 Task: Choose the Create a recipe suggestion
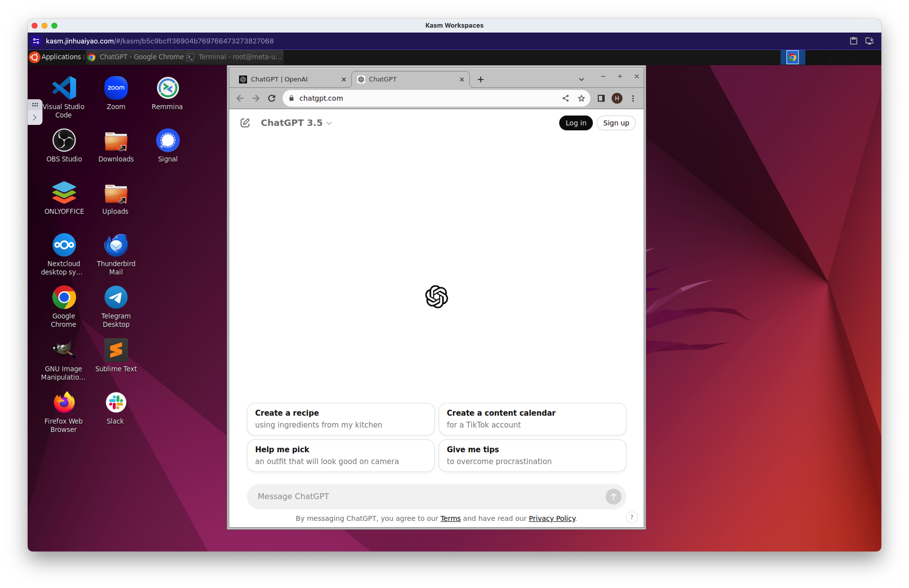pos(340,419)
